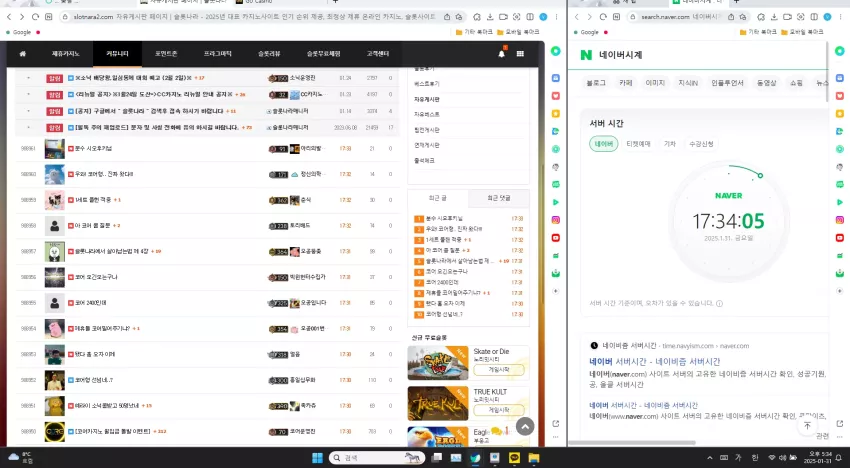Click the yellow star icon in left browser sidebar
Screen dimensions: 850x468
(556, 114)
